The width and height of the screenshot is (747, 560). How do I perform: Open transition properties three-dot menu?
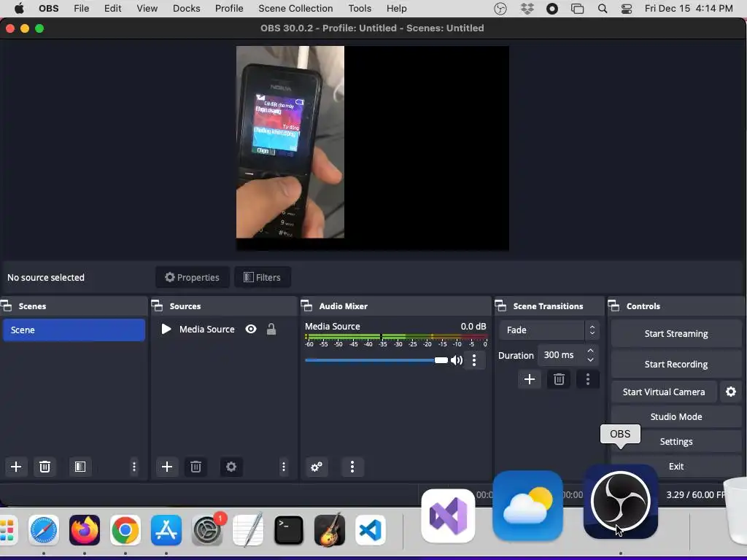click(x=587, y=379)
